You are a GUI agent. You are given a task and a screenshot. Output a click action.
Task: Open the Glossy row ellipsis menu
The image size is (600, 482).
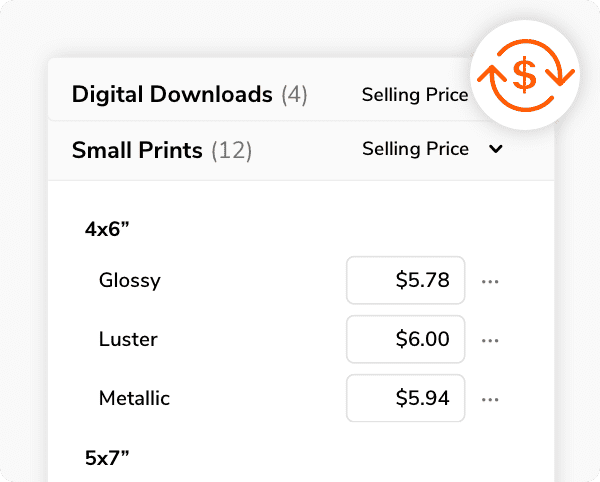tap(490, 282)
